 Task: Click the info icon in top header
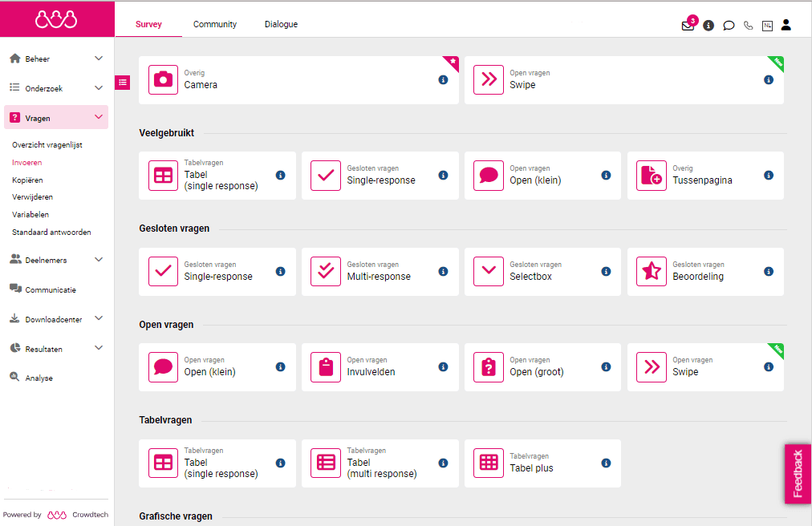(708, 26)
